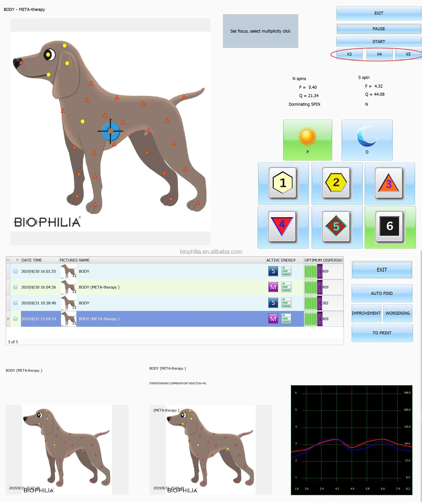Open the energy chart icon for 2019/8/30 16:04:56
Viewport: 422px width, 504px height.
click(286, 287)
